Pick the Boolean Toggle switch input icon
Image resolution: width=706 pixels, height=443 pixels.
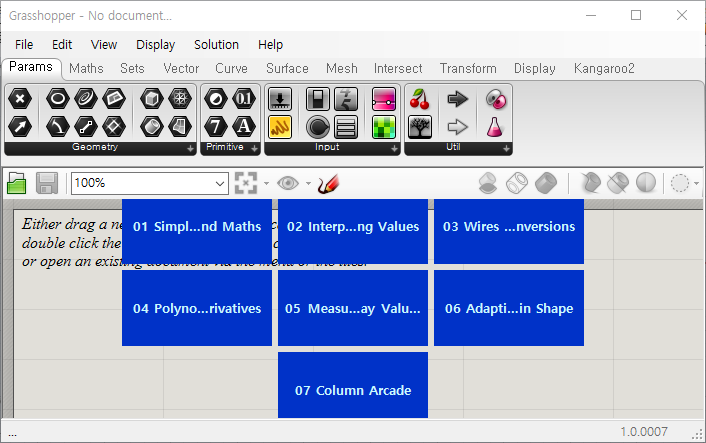(x=318, y=99)
